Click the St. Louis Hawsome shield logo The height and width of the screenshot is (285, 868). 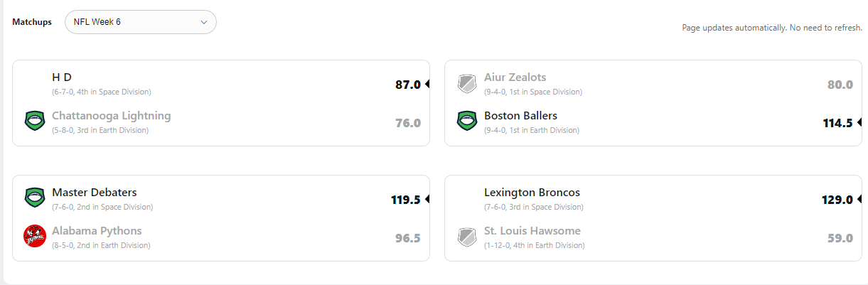pyautogui.click(x=467, y=236)
